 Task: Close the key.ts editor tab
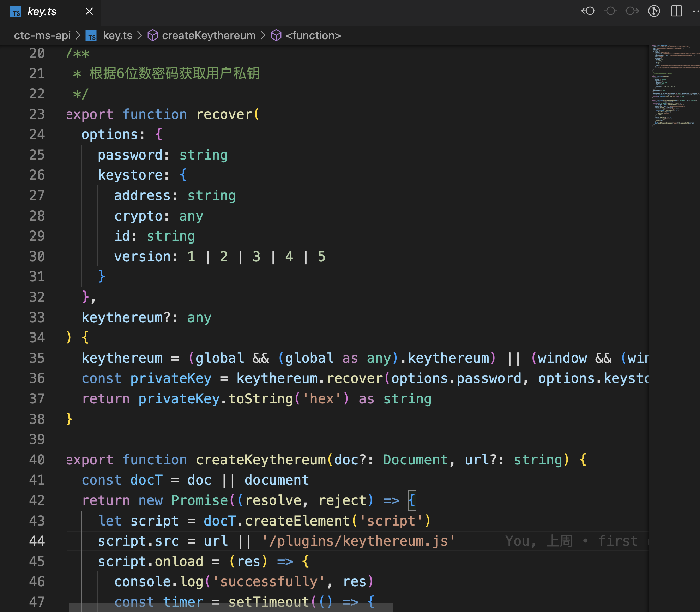89,12
